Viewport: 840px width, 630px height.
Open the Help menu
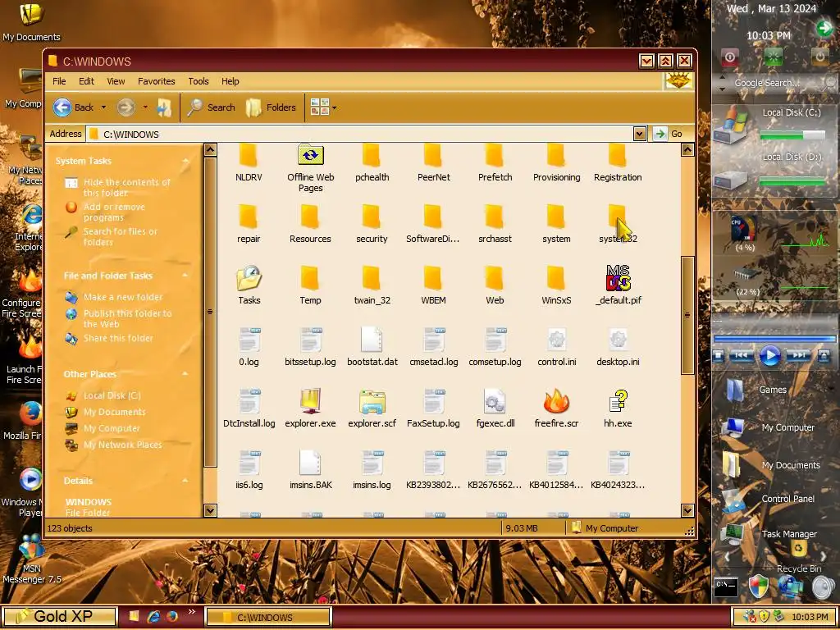231,81
